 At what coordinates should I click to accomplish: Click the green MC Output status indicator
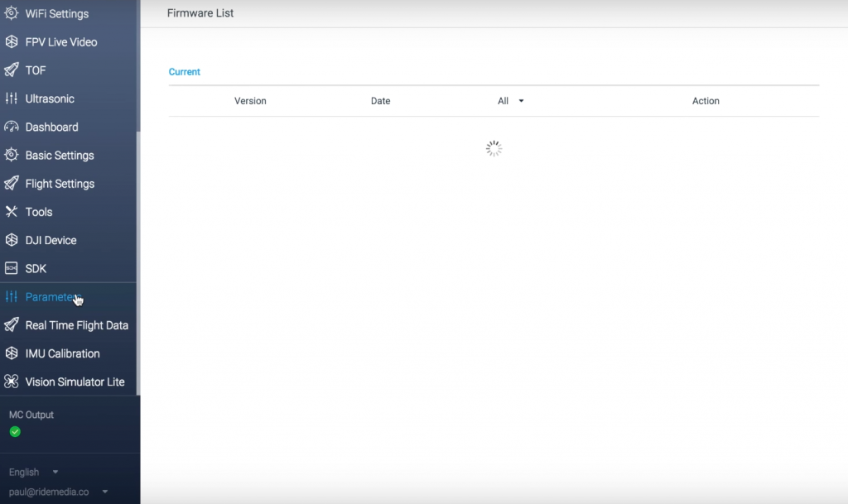point(15,432)
